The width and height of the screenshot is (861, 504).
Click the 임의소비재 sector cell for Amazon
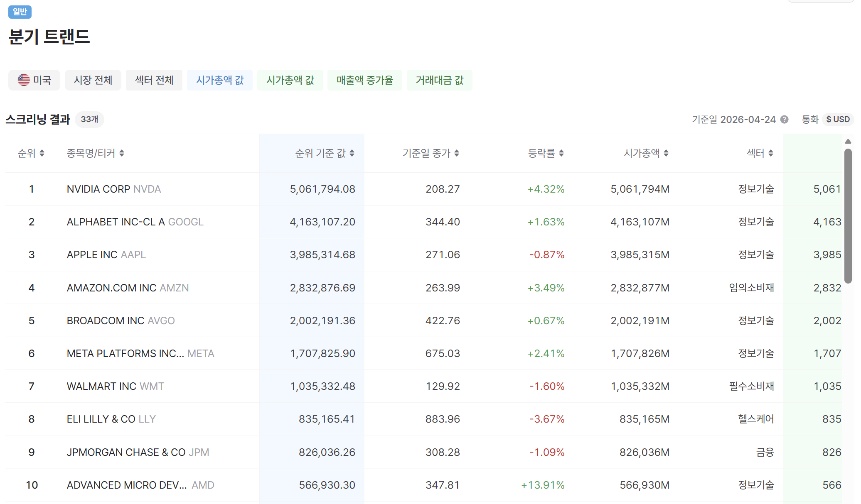[751, 288]
